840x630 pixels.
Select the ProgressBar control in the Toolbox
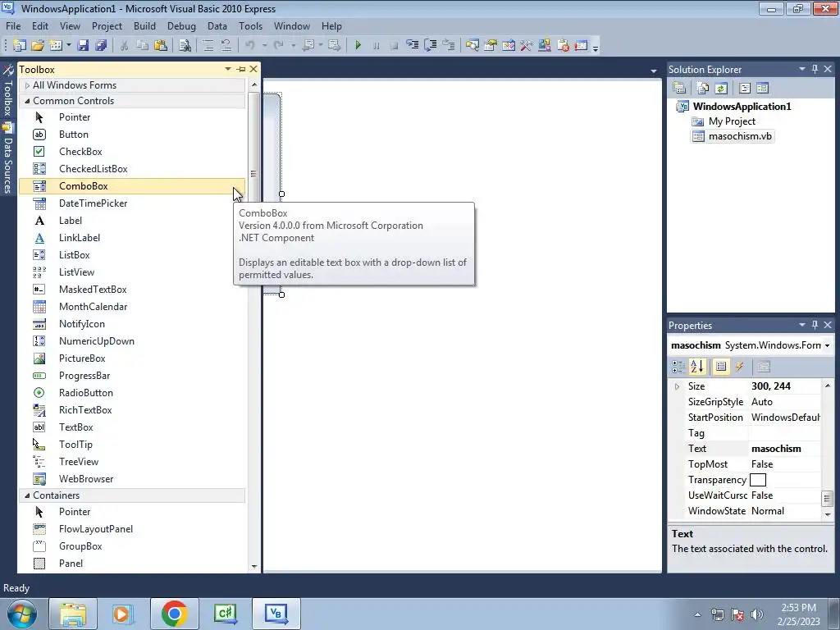(132, 376)
